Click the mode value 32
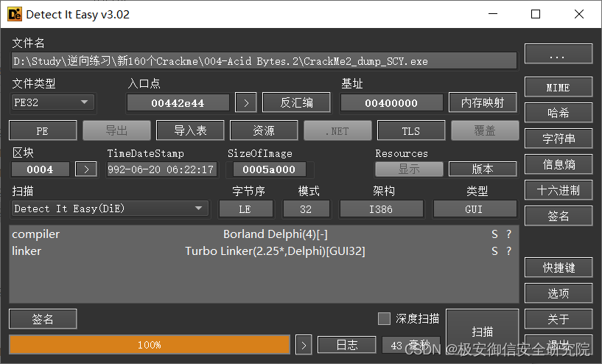The height and width of the screenshot is (364, 602). tap(306, 209)
